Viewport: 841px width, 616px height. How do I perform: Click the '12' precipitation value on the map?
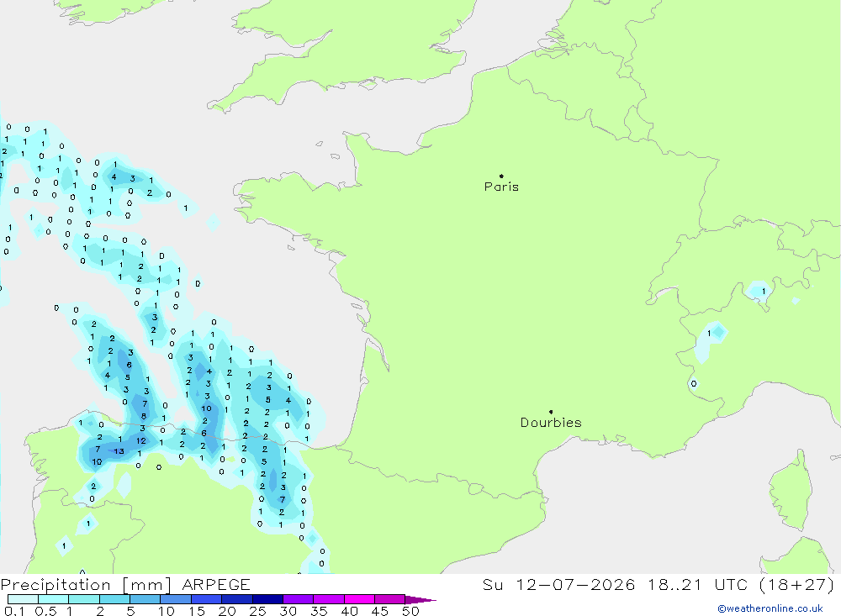[140, 440]
